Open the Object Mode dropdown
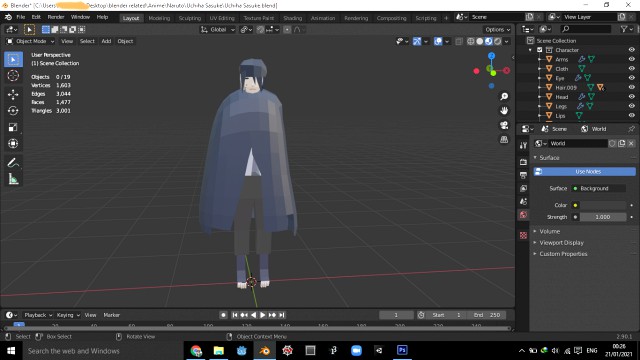This screenshot has height=360, width=640. (30, 41)
